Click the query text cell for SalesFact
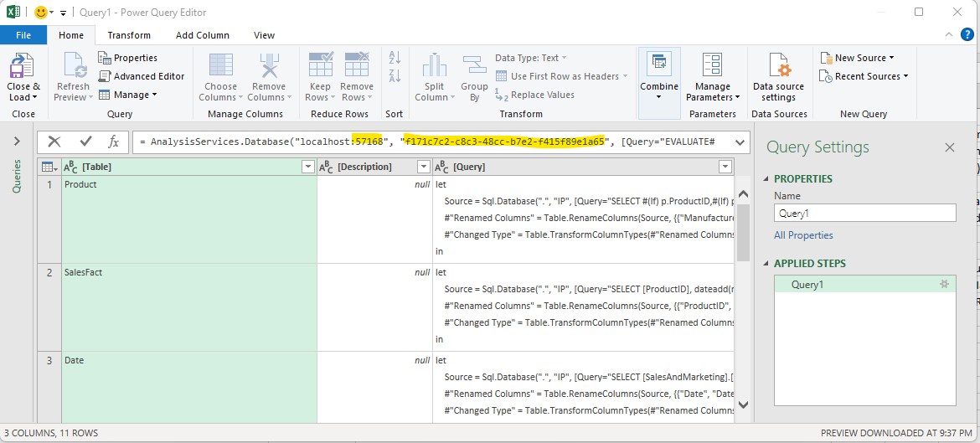This screenshot has width=980, height=443. click(x=583, y=307)
